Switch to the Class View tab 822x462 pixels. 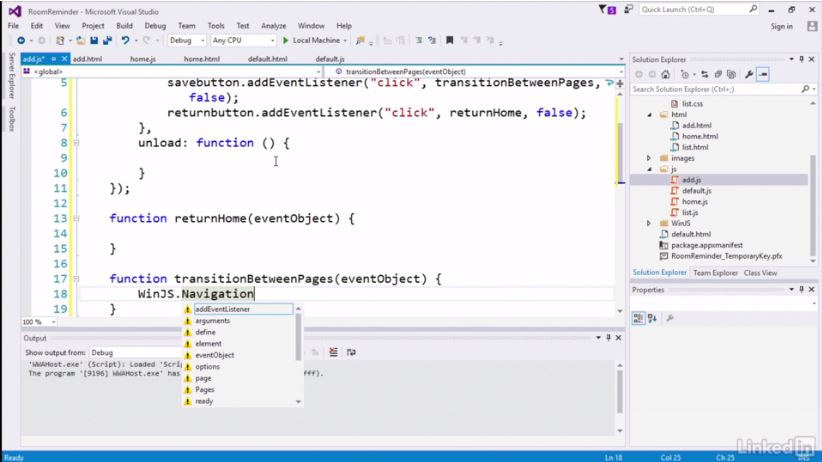(x=760, y=273)
